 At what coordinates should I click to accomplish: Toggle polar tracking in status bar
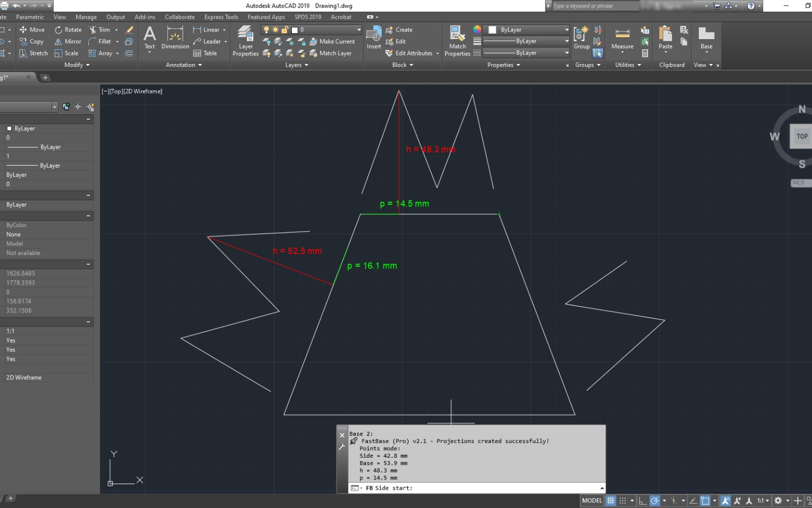pyautogui.click(x=655, y=500)
